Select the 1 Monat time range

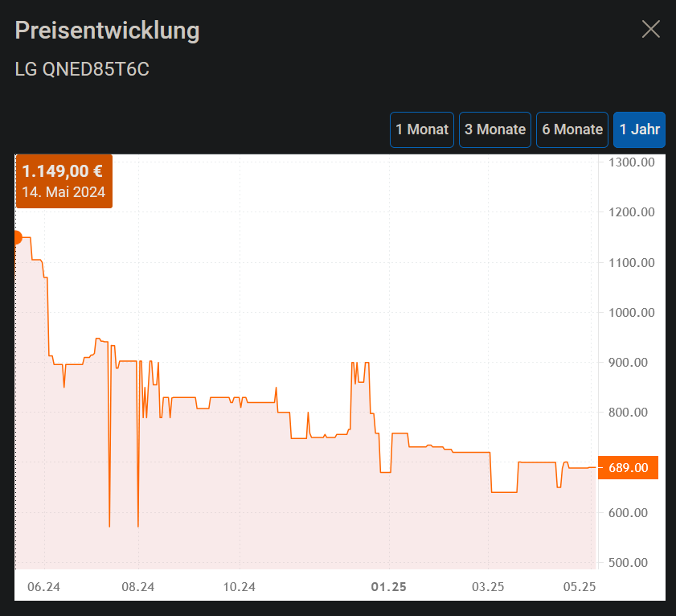point(422,129)
